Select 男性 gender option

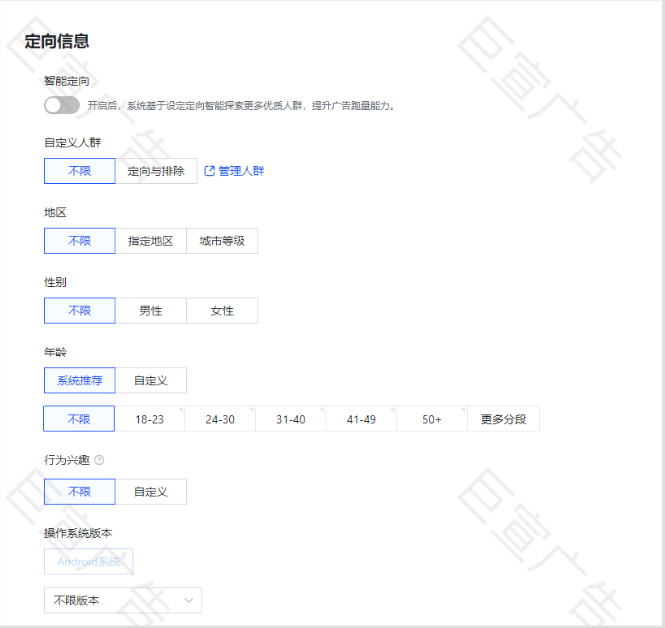[x=151, y=310]
